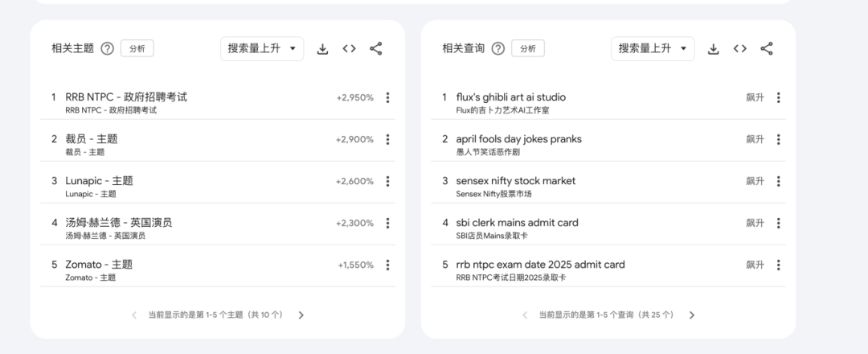Screen dimensions: 868x354
Task: Download the 相关主题 data as CSV
Action: point(322,49)
